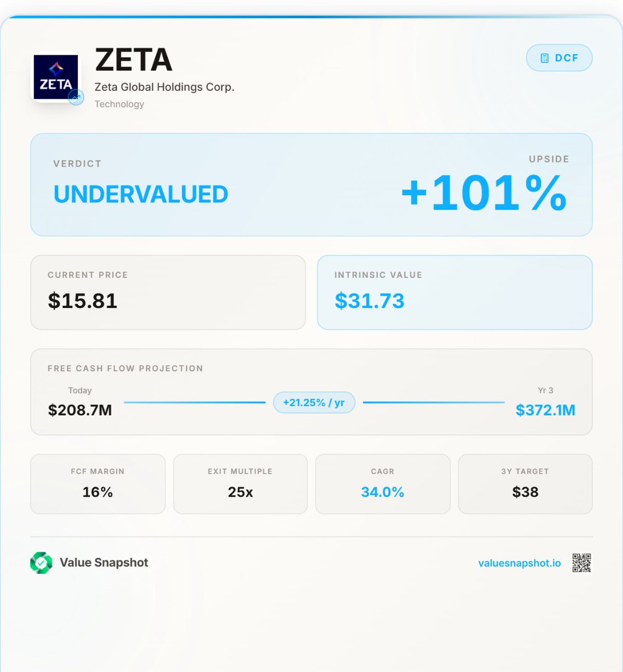
Task: Click the calculator icon in DCF badge
Action: point(544,58)
